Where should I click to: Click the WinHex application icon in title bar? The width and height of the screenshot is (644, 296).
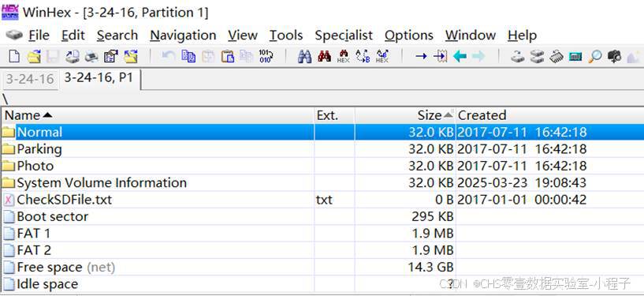point(10,12)
